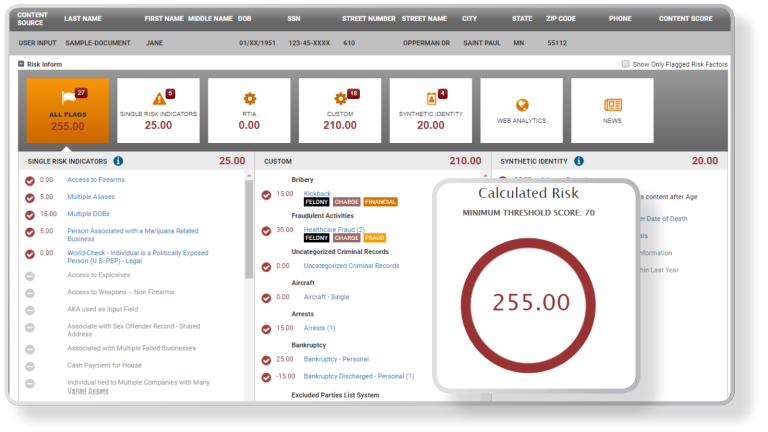768x432 pixels.
Task: Click the Single Risk Indicators info icon
Action: (x=118, y=161)
